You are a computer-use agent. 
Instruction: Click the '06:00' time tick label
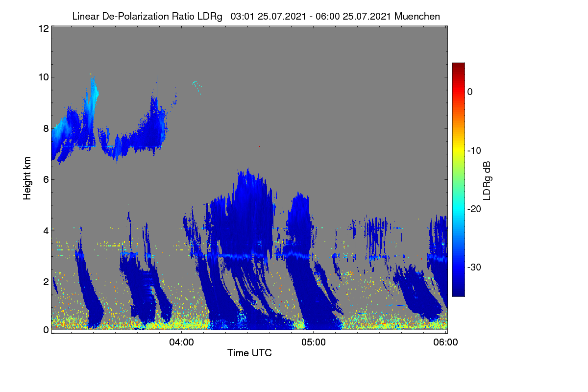coord(446,343)
